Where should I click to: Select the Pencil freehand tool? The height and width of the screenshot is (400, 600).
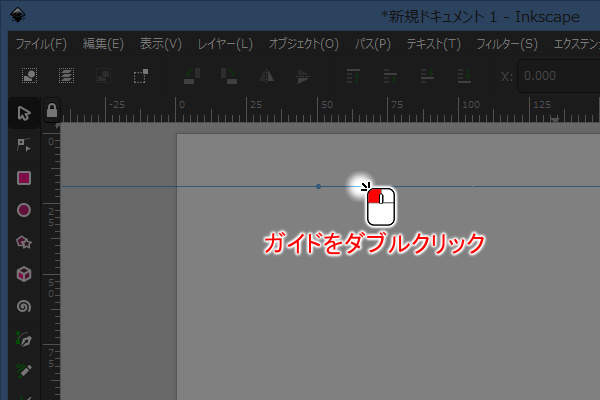click(x=24, y=371)
